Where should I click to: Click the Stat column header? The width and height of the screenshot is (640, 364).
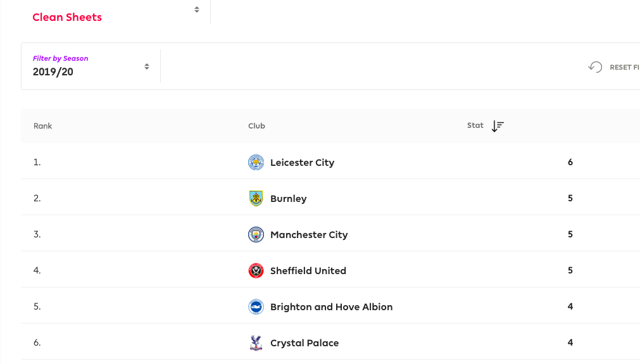[x=475, y=125]
